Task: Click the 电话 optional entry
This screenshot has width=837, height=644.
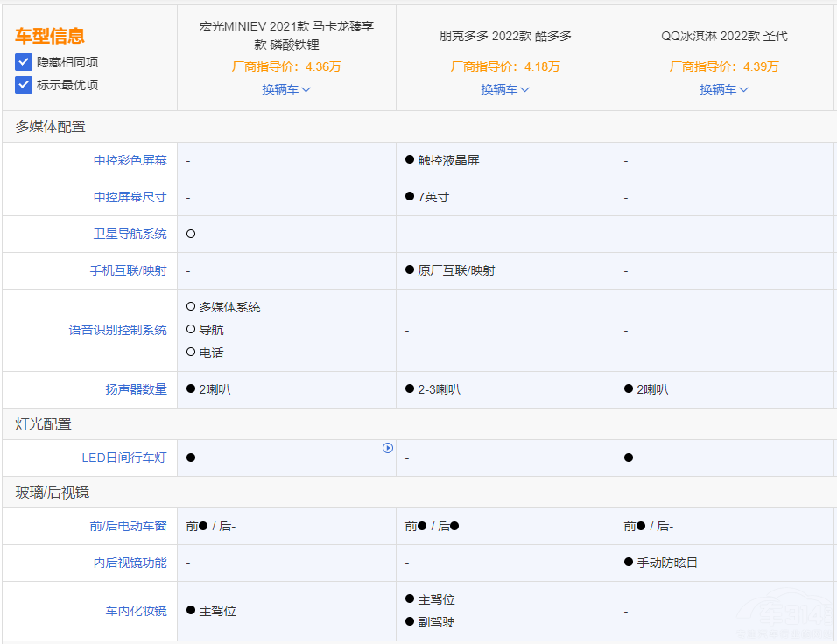Action: point(206,353)
